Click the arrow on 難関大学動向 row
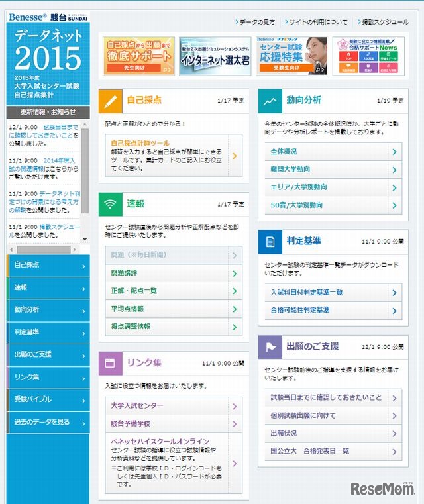 click(395, 170)
